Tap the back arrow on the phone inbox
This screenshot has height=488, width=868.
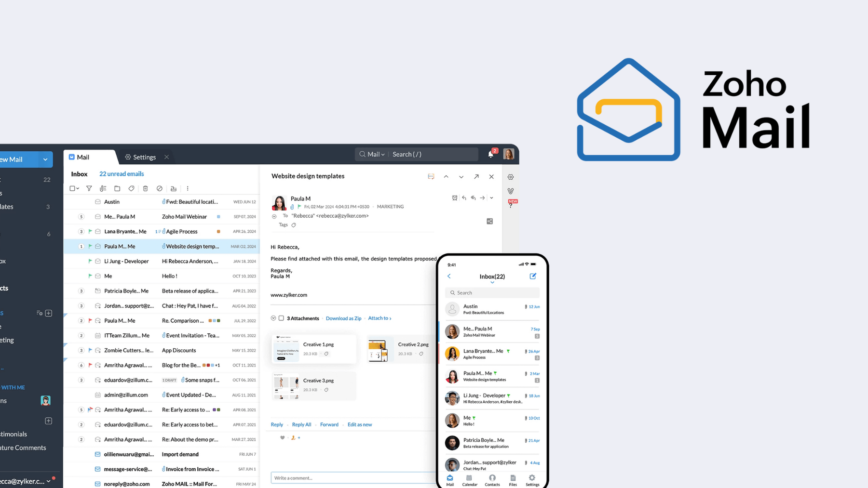[449, 276]
